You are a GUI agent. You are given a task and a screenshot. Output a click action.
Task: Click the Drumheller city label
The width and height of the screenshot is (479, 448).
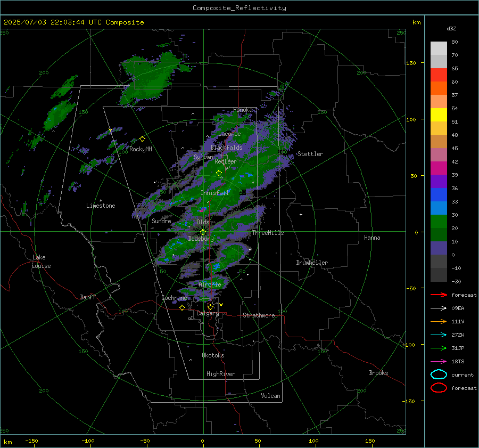pos(312,263)
